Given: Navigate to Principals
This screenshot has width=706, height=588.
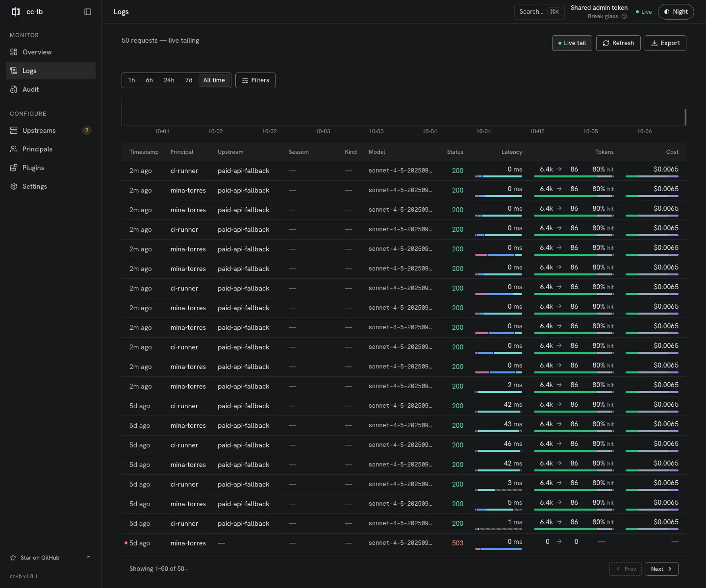Looking at the screenshot, I should coord(50,149).
